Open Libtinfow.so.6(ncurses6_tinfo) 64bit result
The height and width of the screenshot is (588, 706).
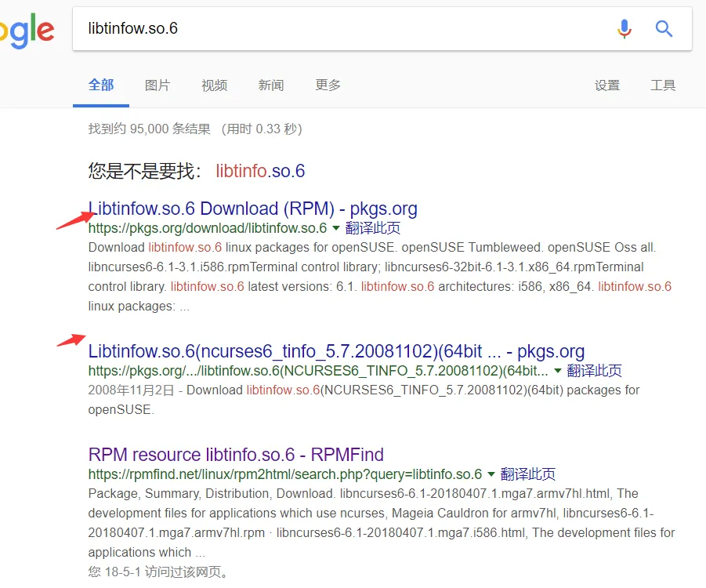click(336, 351)
